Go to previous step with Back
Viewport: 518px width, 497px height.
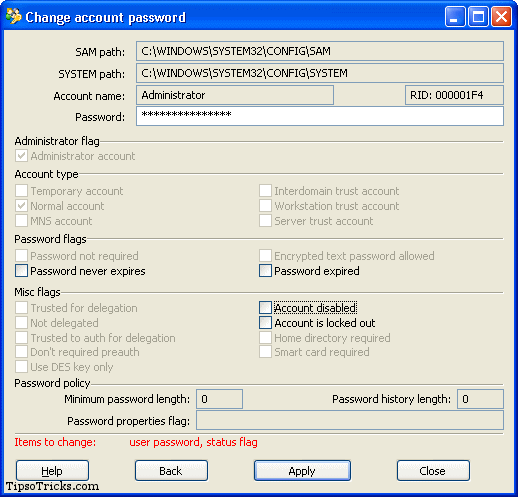click(171, 471)
